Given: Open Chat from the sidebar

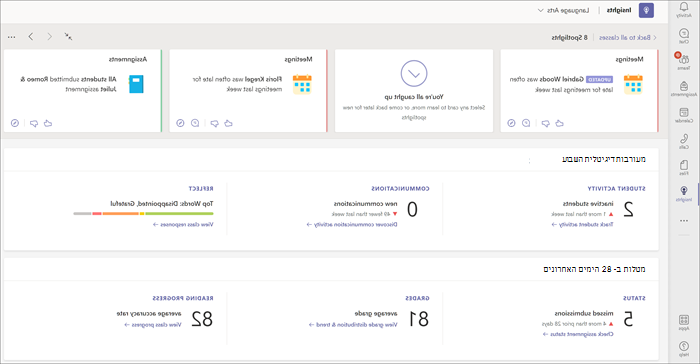Looking at the screenshot, I should click(x=683, y=36).
